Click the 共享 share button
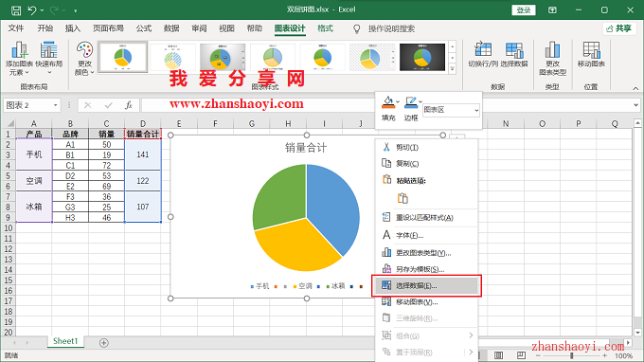The width and height of the screenshot is (644, 362). [619, 28]
